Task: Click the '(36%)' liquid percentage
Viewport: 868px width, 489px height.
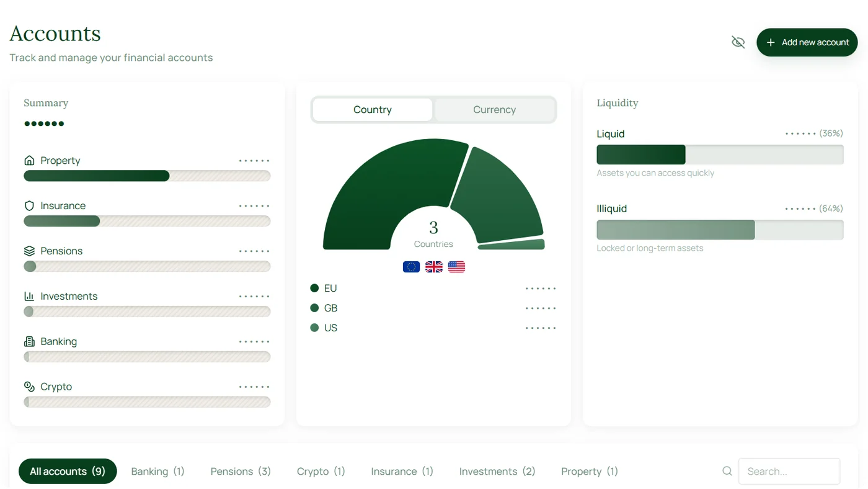Action: [x=831, y=133]
